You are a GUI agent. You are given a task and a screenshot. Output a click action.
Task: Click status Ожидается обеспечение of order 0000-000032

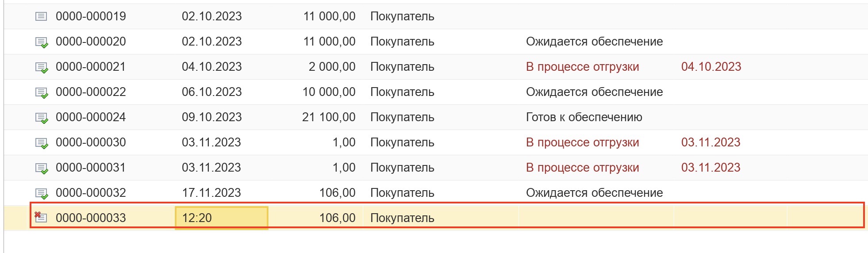click(x=594, y=193)
